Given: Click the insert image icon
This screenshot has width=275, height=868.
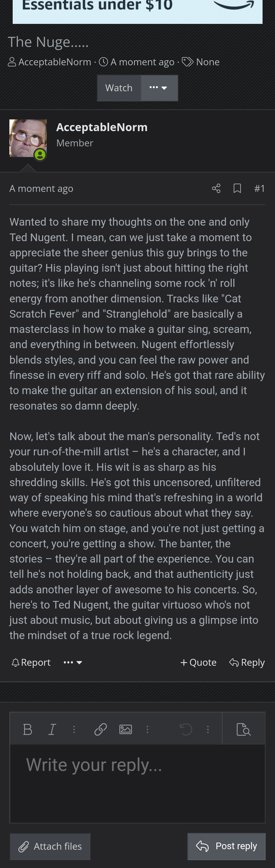Looking at the screenshot, I should pyautogui.click(x=125, y=730).
